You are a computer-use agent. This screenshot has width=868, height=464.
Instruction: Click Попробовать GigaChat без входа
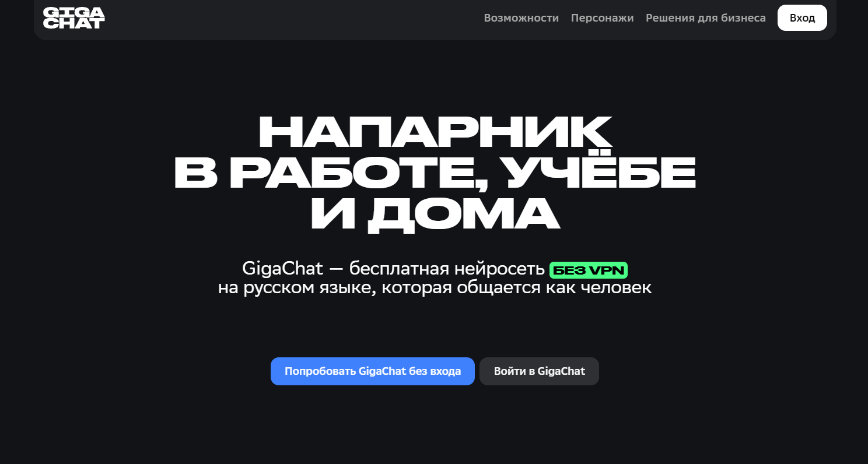tap(373, 371)
